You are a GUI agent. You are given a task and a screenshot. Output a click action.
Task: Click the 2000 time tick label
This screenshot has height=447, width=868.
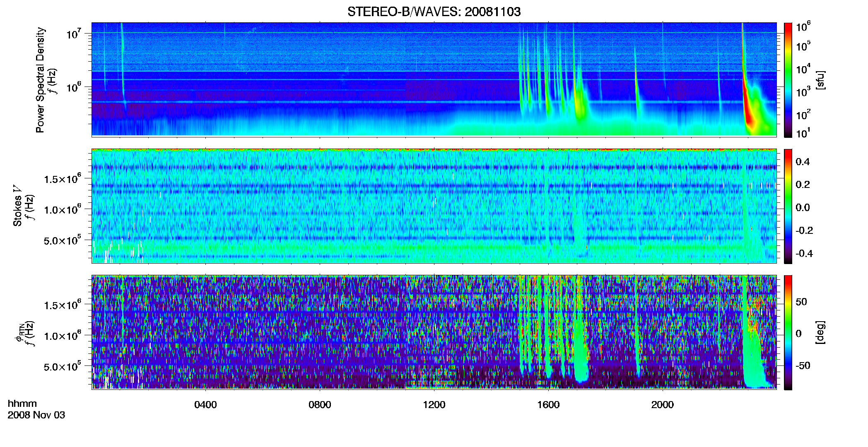(663, 405)
